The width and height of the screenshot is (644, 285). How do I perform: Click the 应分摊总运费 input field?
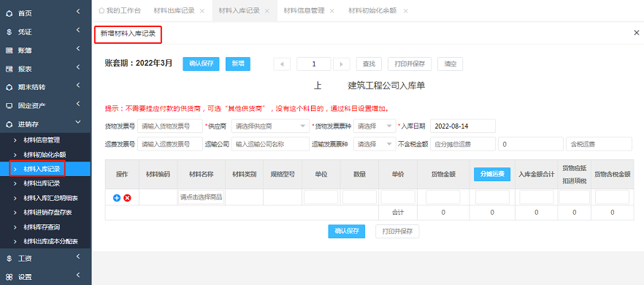pyautogui.click(x=463, y=145)
